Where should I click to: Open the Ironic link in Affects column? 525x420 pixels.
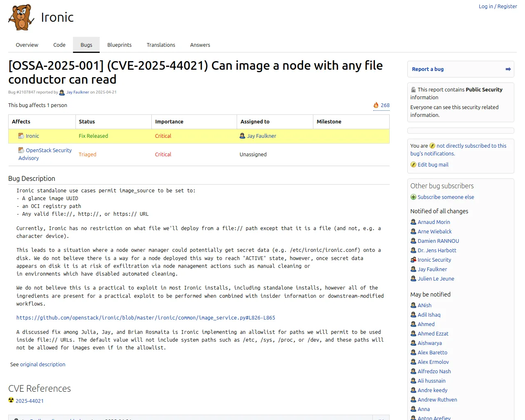32,136
